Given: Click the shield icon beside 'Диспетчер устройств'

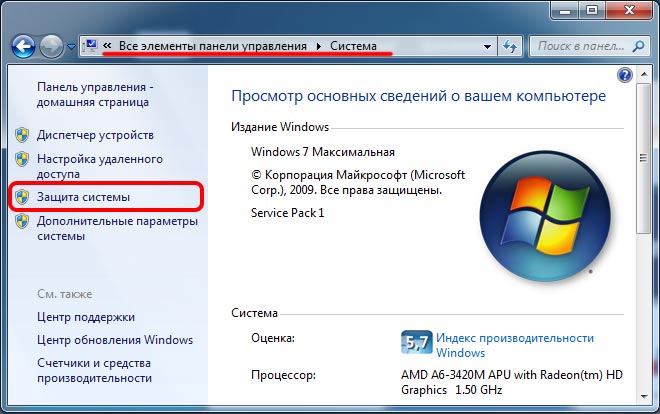Looking at the screenshot, I should coord(22,135).
